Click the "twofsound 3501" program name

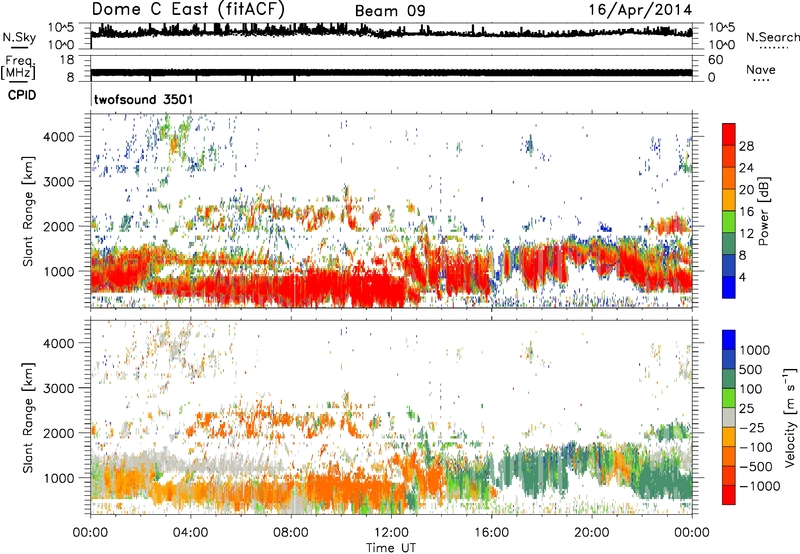pyautogui.click(x=143, y=99)
